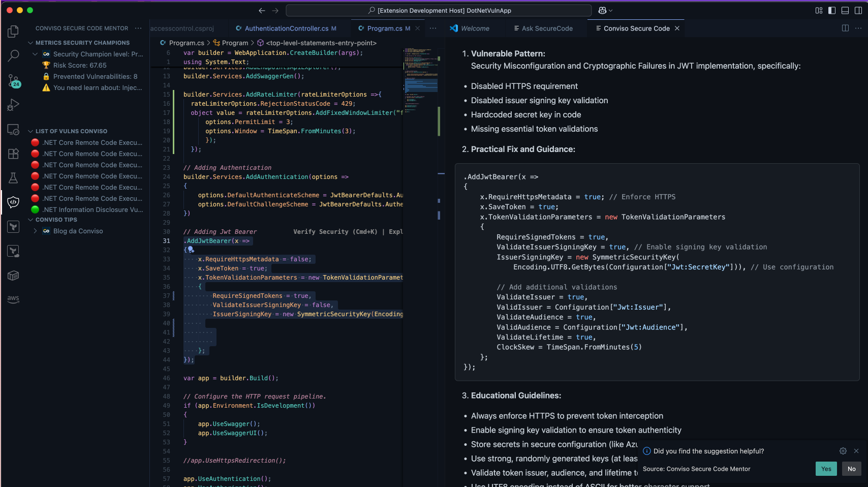The height and width of the screenshot is (487, 868).
Task: Open the Search view icon
Action: [13, 55]
